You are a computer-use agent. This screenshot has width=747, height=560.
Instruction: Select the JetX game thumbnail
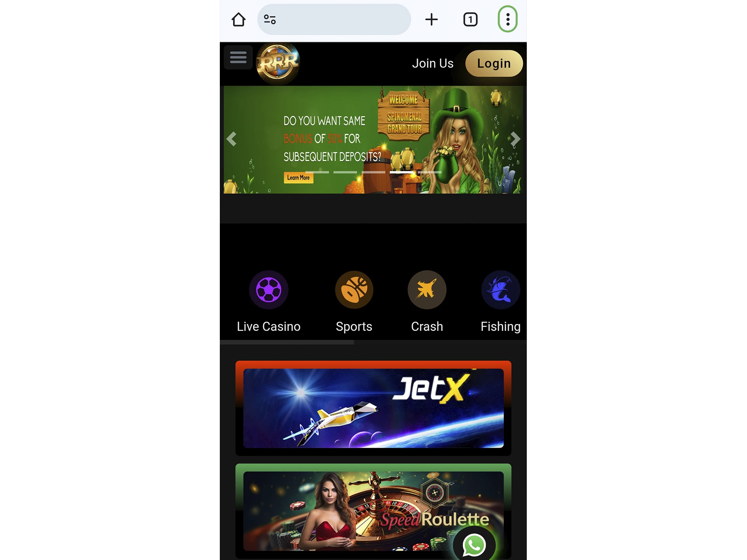click(373, 408)
